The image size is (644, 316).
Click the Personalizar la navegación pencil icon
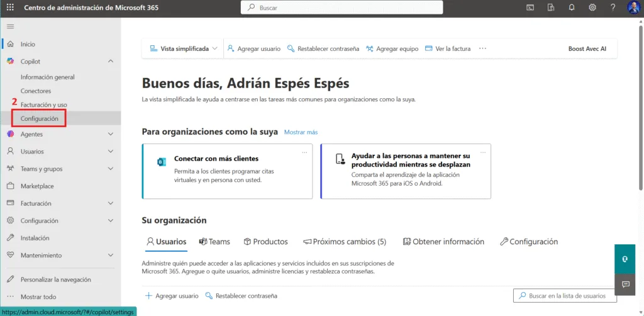coord(11,279)
